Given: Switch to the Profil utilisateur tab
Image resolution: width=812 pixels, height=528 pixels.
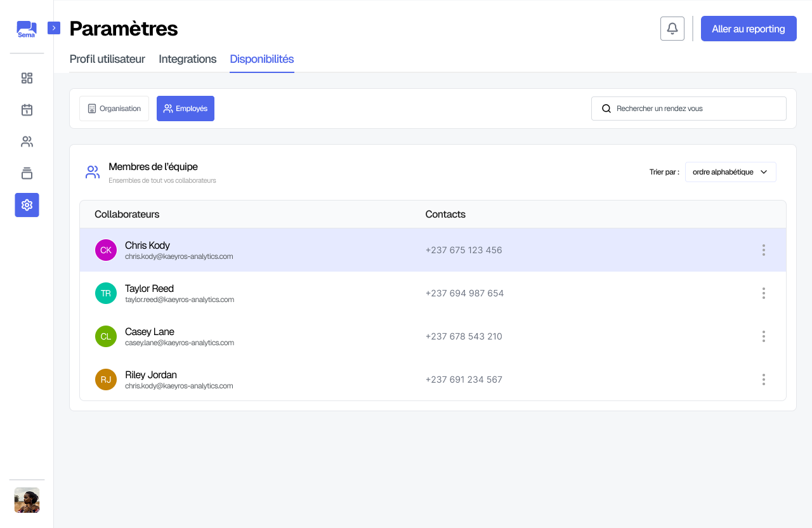Looking at the screenshot, I should pos(107,59).
